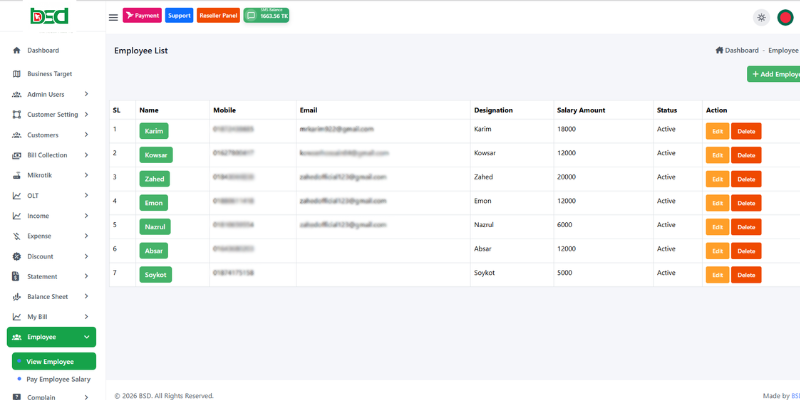Expand the Customer Setting submenu
800x400 pixels.
(x=87, y=114)
